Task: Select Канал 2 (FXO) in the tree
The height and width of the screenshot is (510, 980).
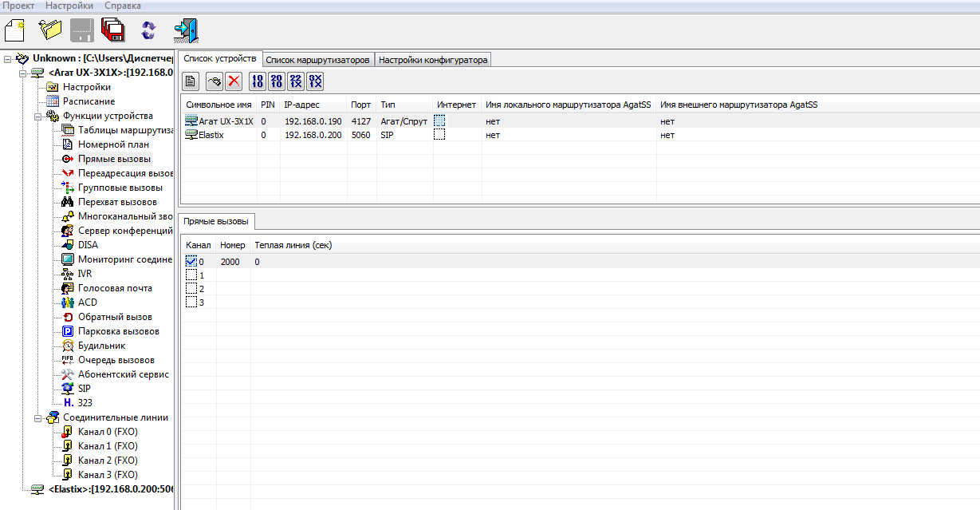Action: point(108,461)
